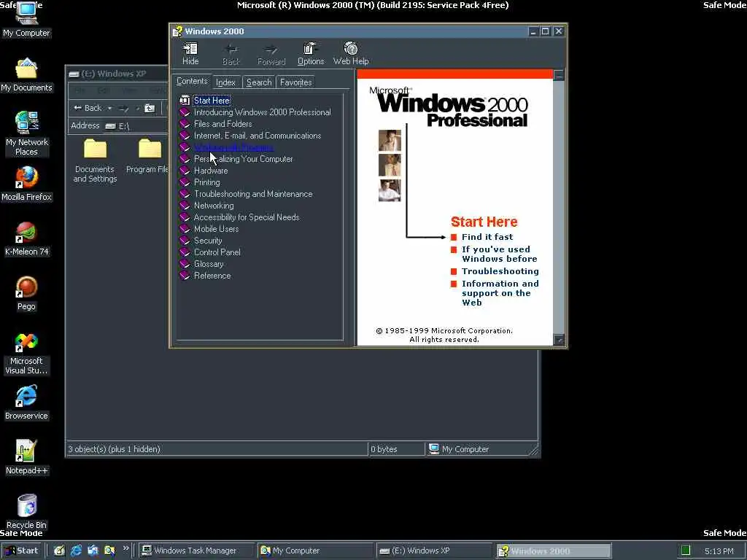Launch K-Meleon 74 from desktop

(x=26, y=239)
